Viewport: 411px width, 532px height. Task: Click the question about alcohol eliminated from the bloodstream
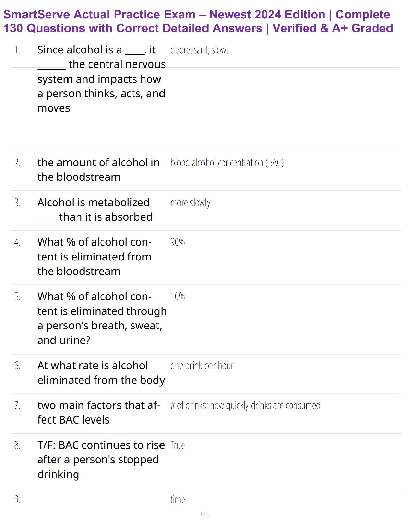tap(94, 257)
